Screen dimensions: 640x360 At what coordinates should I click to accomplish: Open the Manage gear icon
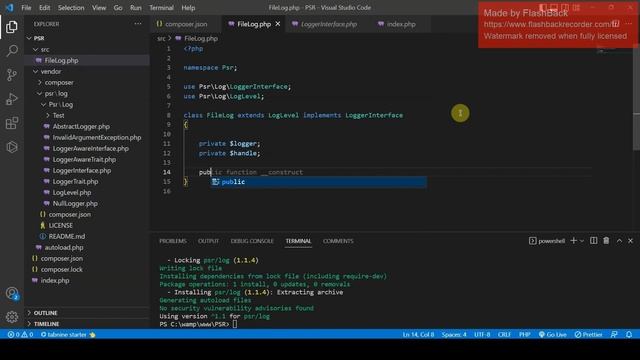click(12, 317)
